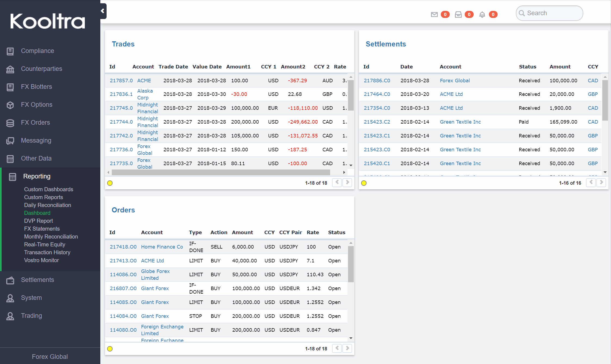
Task: Click the CAD currency link for 217354.C0
Action: (x=593, y=108)
